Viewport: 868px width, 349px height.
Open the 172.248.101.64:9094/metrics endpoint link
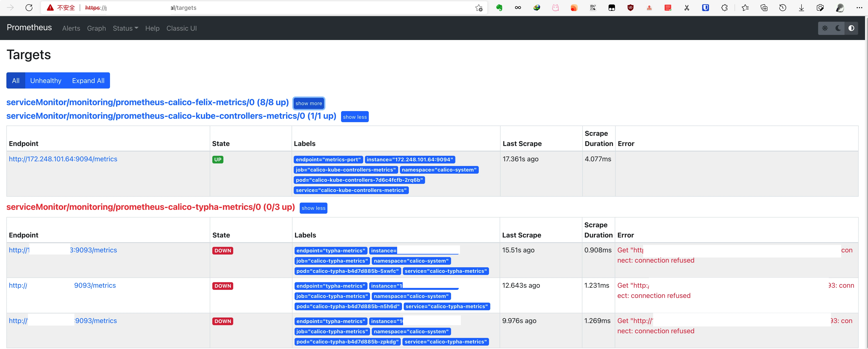click(63, 159)
